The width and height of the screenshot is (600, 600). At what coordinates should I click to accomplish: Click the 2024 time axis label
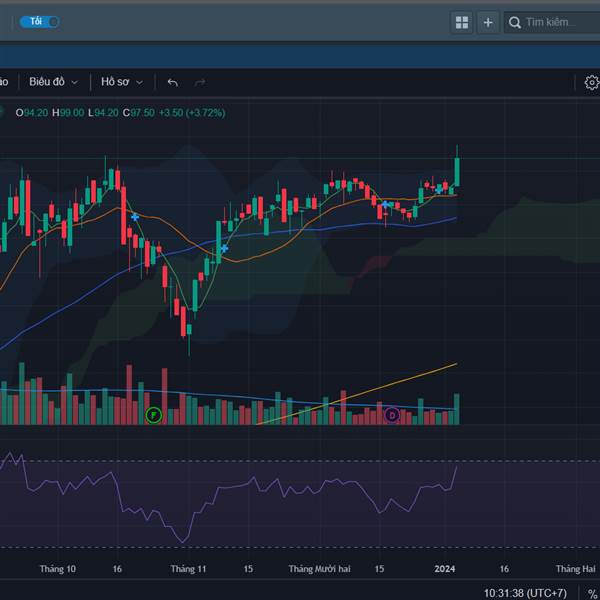tap(445, 569)
